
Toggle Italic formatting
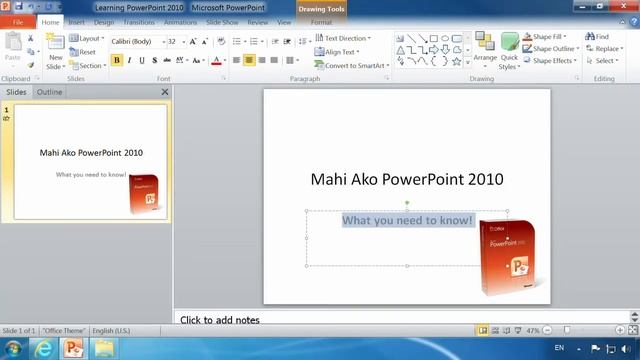[x=129, y=60]
